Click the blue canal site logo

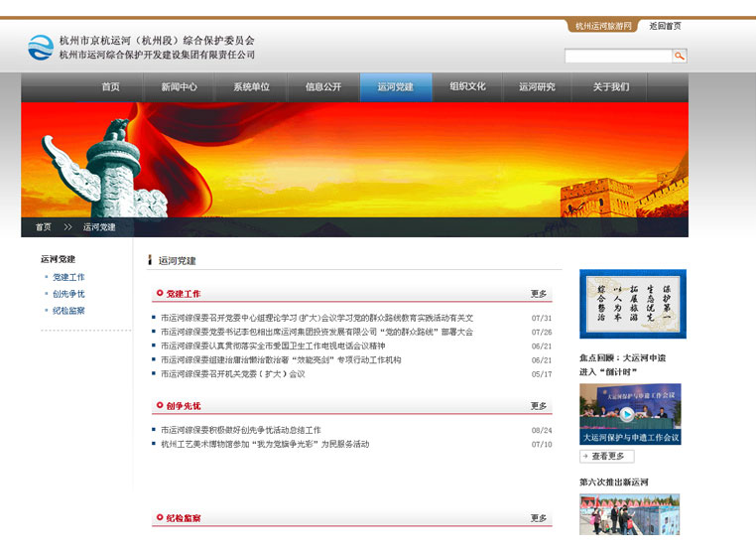click(41, 48)
